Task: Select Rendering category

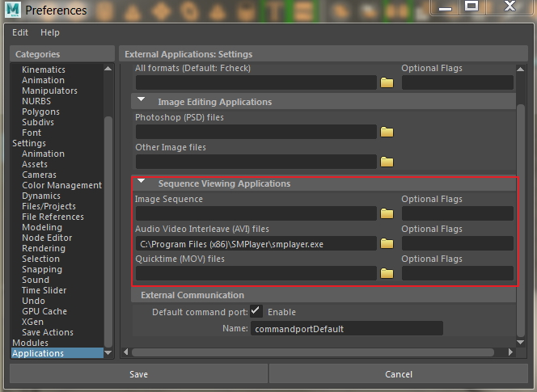Action: click(44, 248)
